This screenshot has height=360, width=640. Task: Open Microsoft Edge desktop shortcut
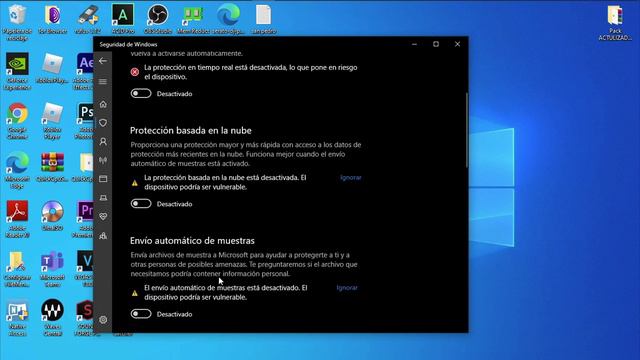(x=17, y=170)
